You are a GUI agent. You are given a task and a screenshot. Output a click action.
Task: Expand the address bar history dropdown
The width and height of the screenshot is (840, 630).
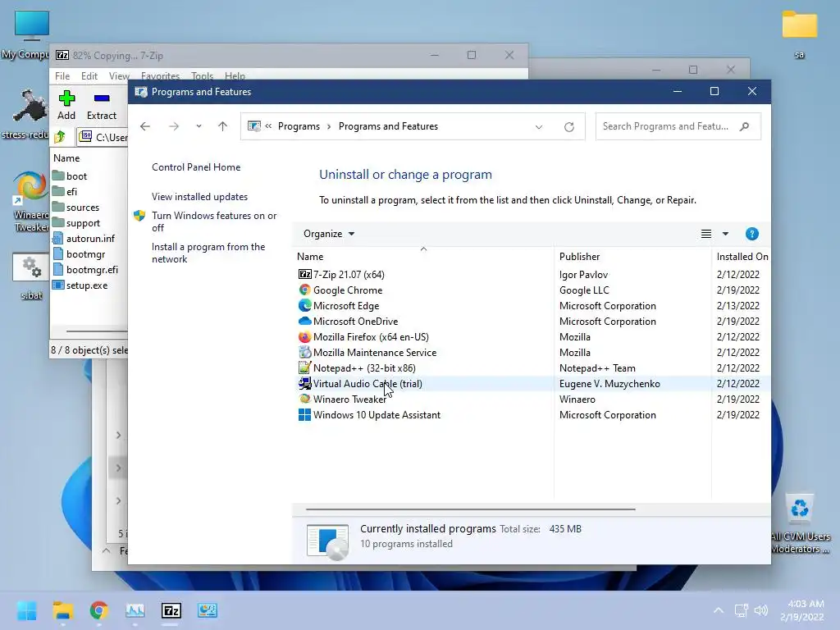pyautogui.click(x=538, y=126)
